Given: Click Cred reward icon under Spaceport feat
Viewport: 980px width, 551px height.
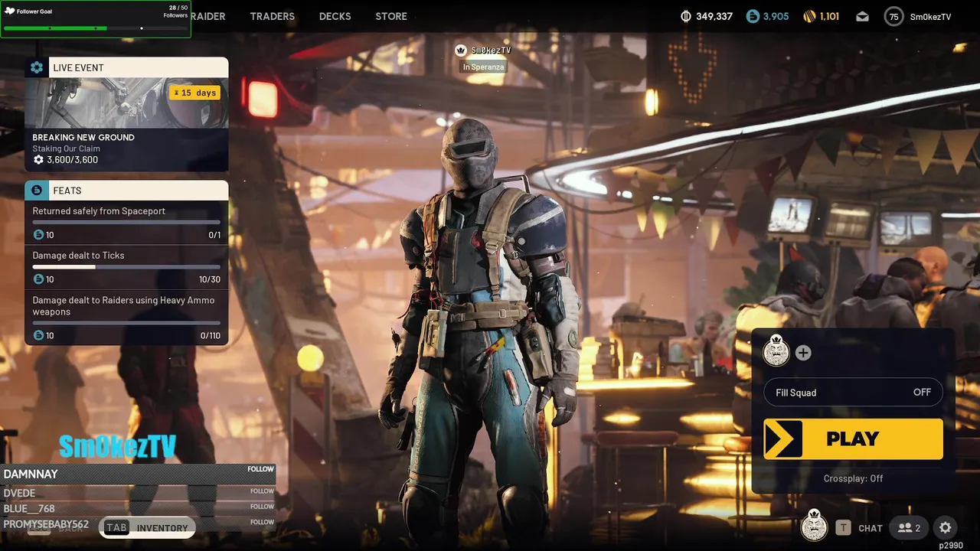Looking at the screenshot, I should [38, 235].
